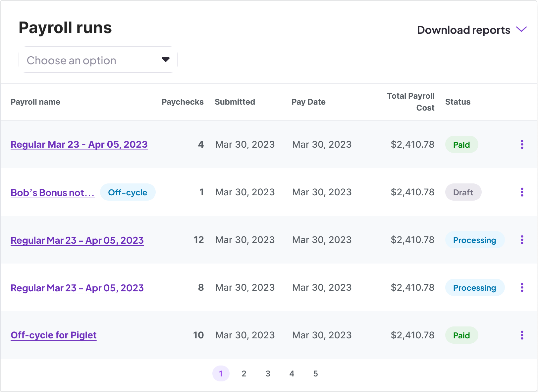This screenshot has width=538, height=392.
Task: Open actions menu for first Regular payroll row
Action: click(522, 144)
